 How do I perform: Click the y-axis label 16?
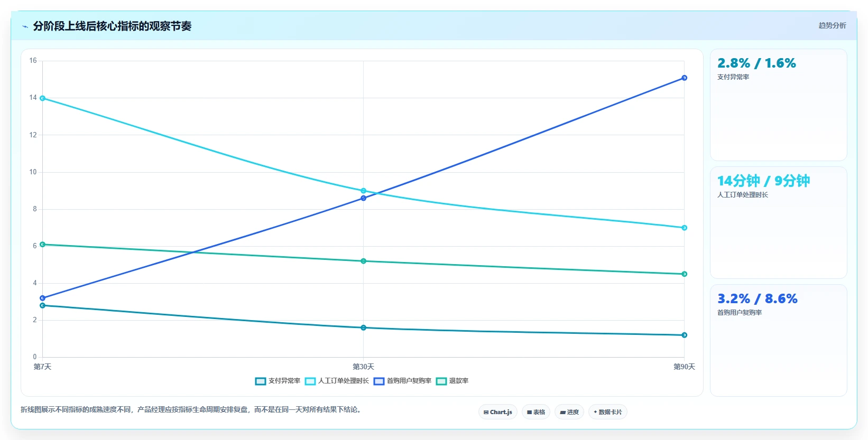point(33,61)
